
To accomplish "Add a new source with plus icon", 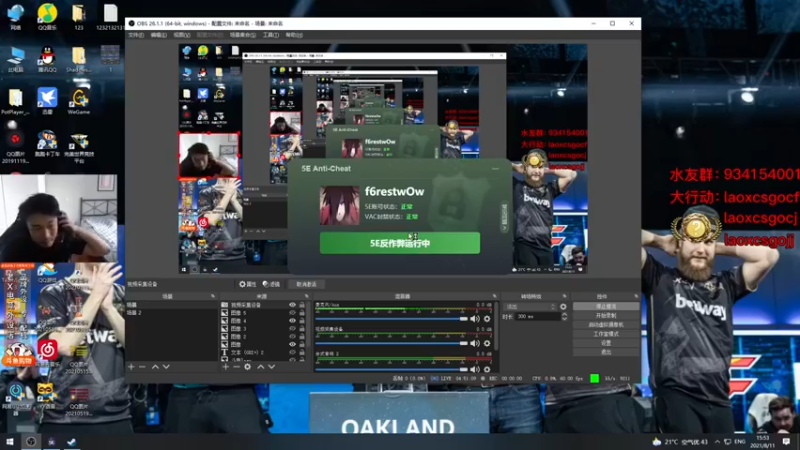I will (x=225, y=367).
